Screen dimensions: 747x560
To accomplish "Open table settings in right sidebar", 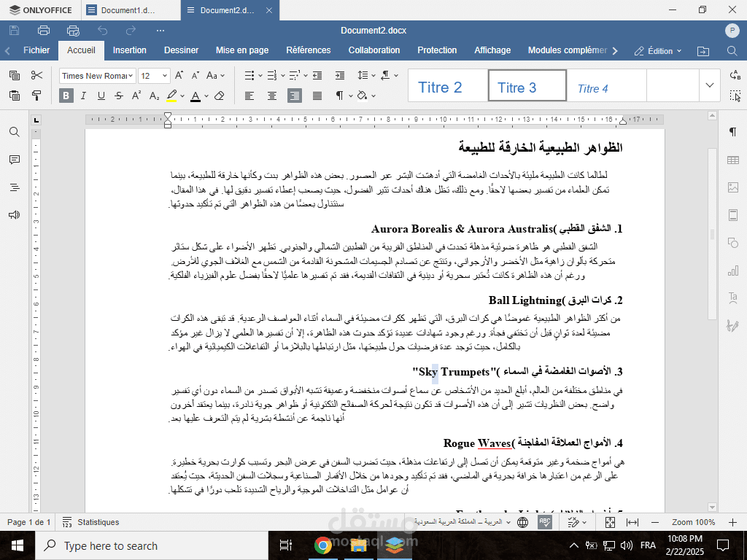I will click(x=732, y=160).
